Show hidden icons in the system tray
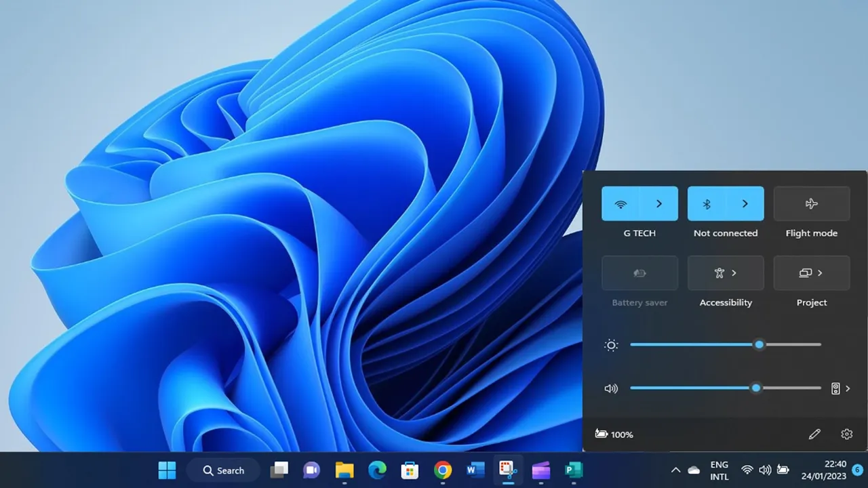Viewport: 868px width, 488px height. click(675, 470)
